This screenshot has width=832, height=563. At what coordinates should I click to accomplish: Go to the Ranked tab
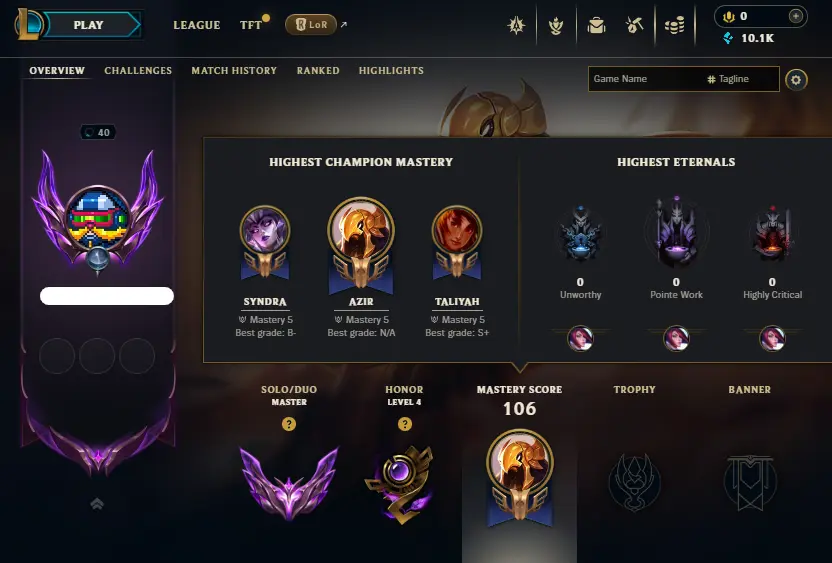click(318, 71)
